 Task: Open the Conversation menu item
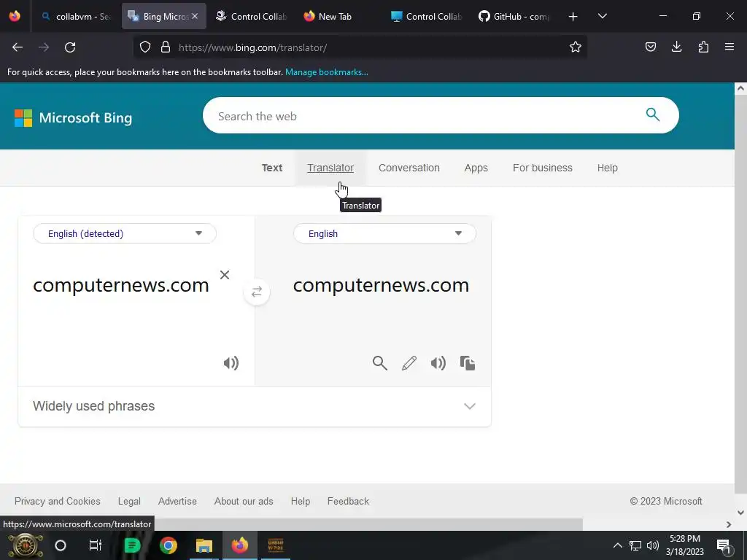[409, 168]
